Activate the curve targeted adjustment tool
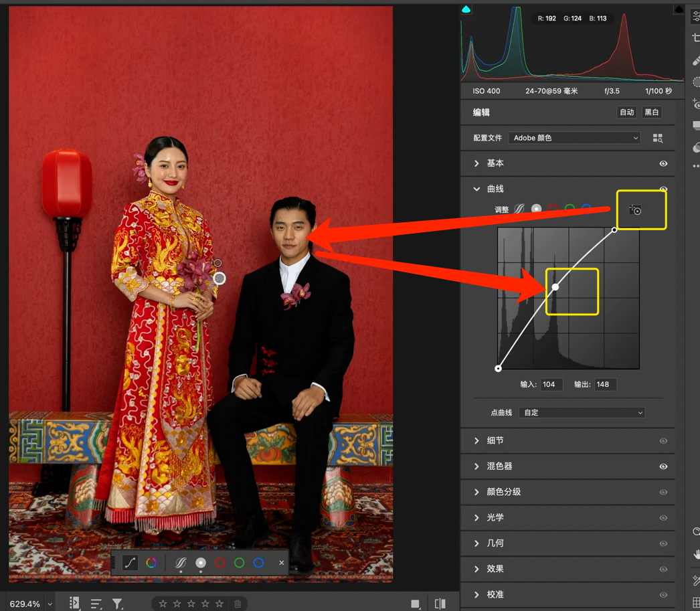The height and width of the screenshot is (611, 700). (x=635, y=209)
